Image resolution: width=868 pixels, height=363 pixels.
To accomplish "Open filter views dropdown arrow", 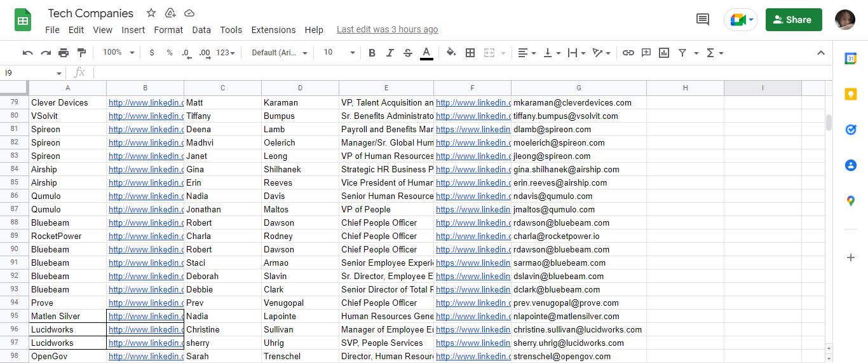I will click(x=696, y=53).
